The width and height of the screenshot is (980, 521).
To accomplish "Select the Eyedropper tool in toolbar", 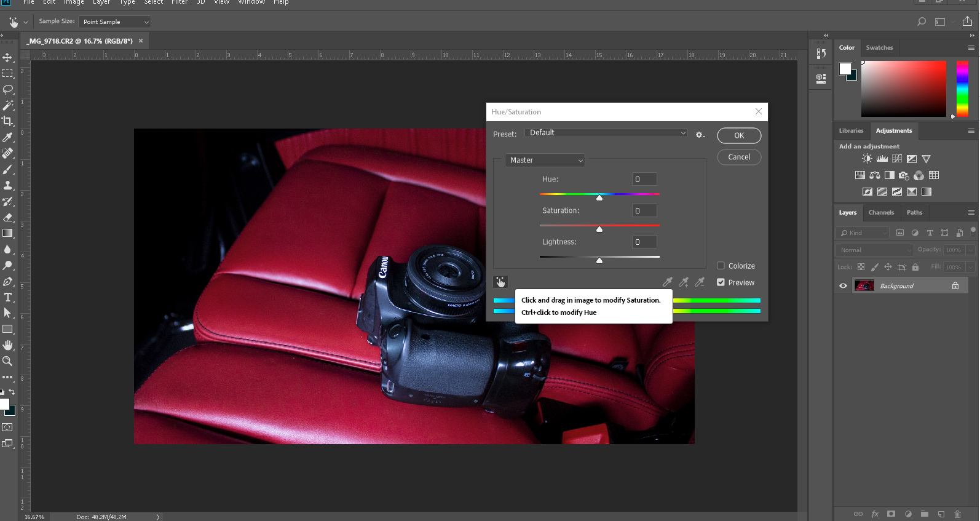I will coord(7,137).
